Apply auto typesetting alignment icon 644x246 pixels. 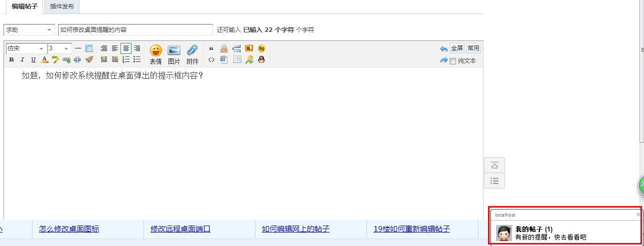(104, 48)
